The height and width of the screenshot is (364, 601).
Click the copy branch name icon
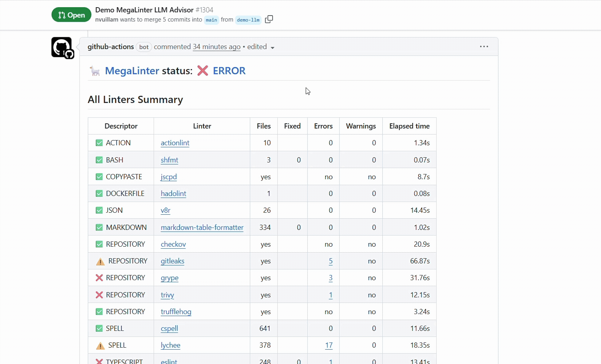pyautogui.click(x=269, y=19)
